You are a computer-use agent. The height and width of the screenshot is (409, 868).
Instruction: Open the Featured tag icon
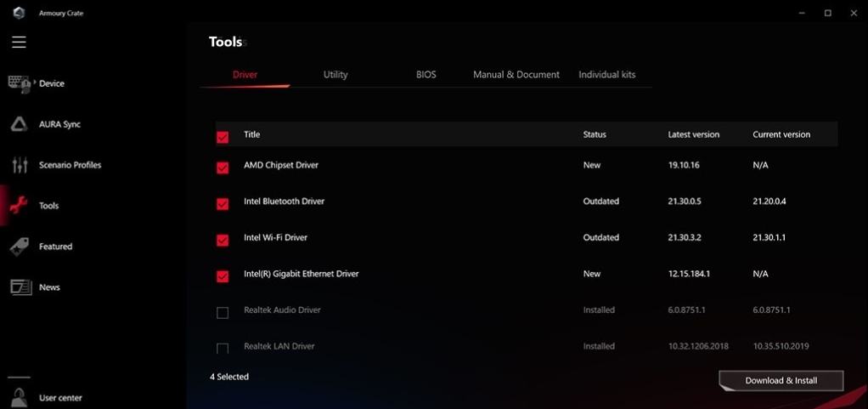19,247
